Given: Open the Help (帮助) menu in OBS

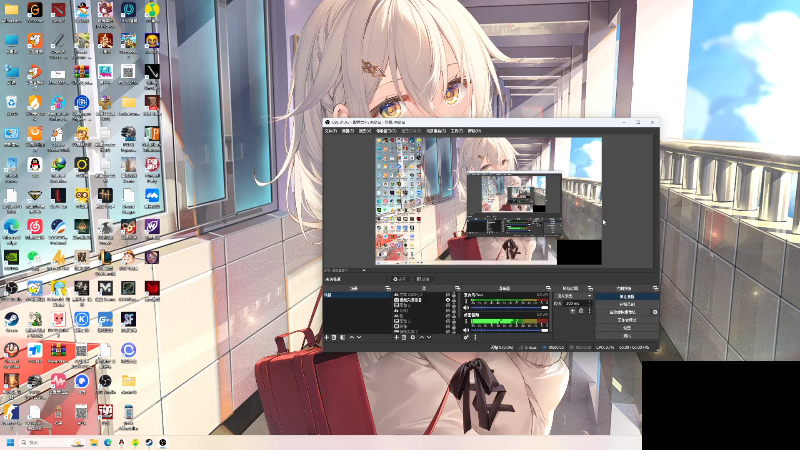Looking at the screenshot, I should pos(474,131).
